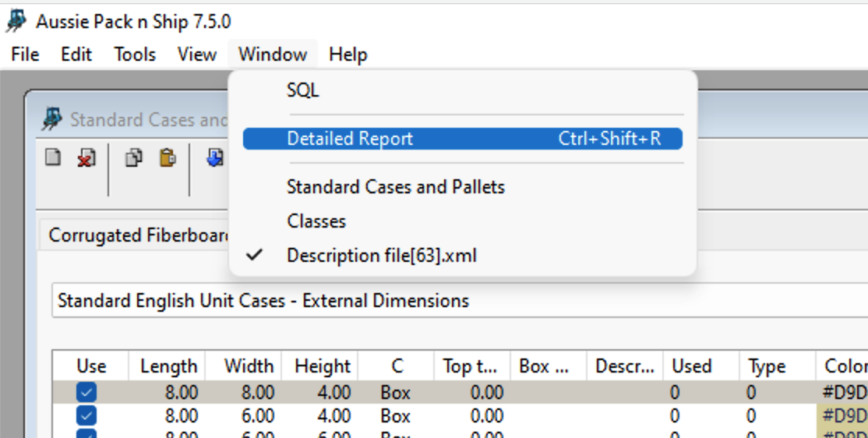This screenshot has width=868, height=438.
Task: Click Top value 0.00 in the second row
Action: click(x=487, y=416)
